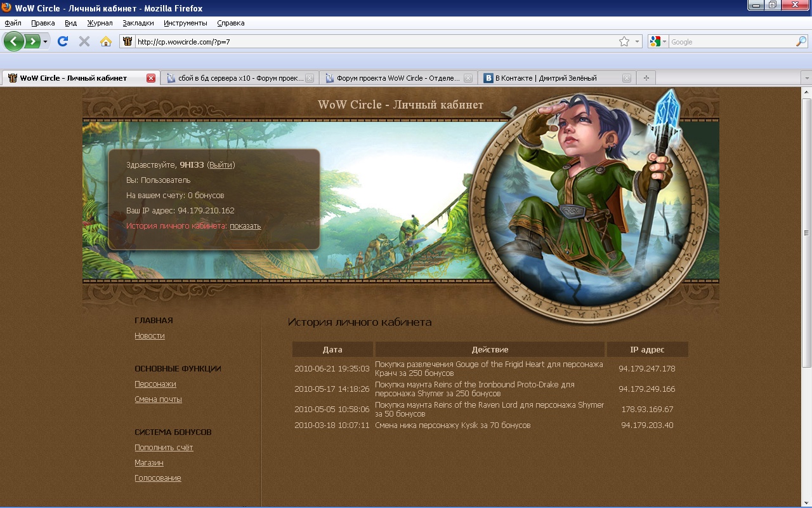Stop loading with the X toolbar icon
The width and height of the screenshot is (812, 508).
point(84,41)
